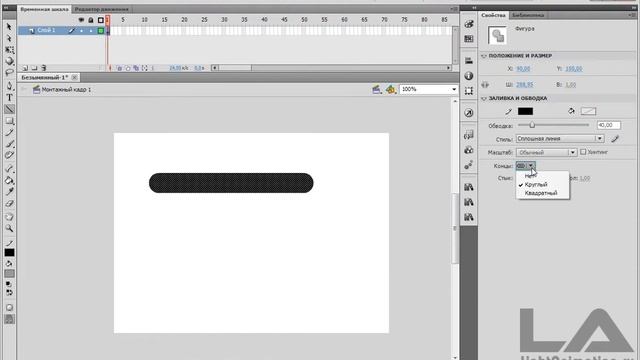Open the Transform panel icon
This screenshot has height=360, width=640.
coord(469,91)
